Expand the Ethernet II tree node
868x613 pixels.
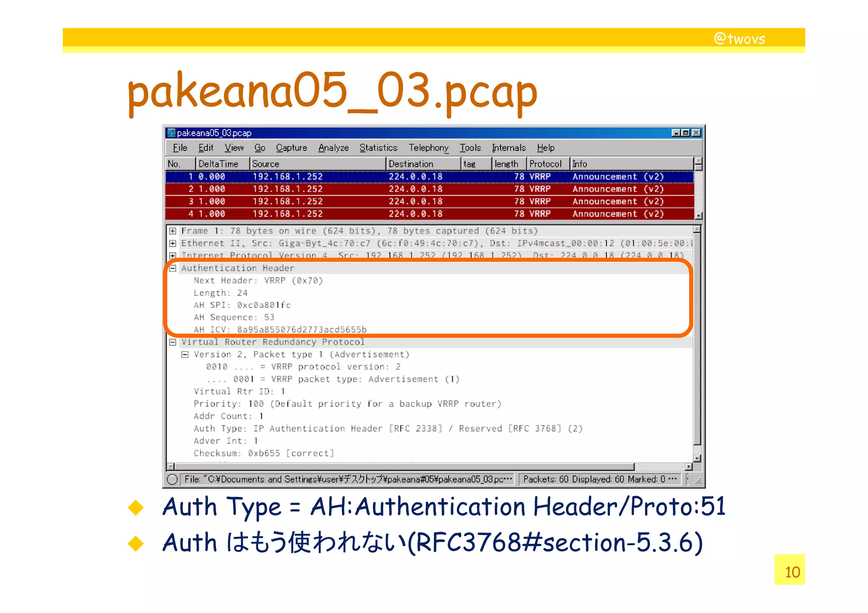pyautogui.click(x=172, y=243)
